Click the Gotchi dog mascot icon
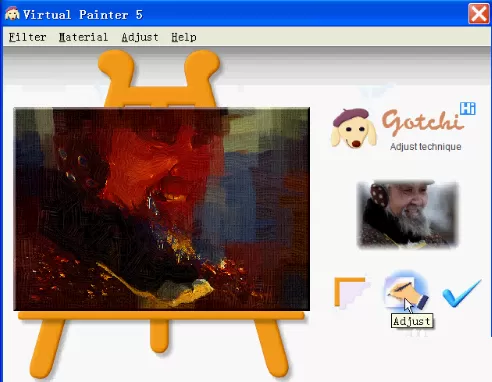492x382 pixels. [x=353, y=128]
